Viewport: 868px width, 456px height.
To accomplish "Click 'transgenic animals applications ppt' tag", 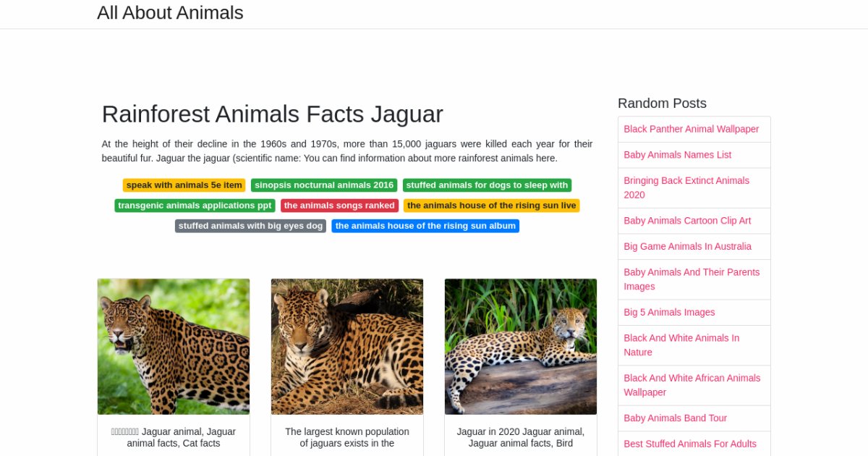I will point(195,206).
